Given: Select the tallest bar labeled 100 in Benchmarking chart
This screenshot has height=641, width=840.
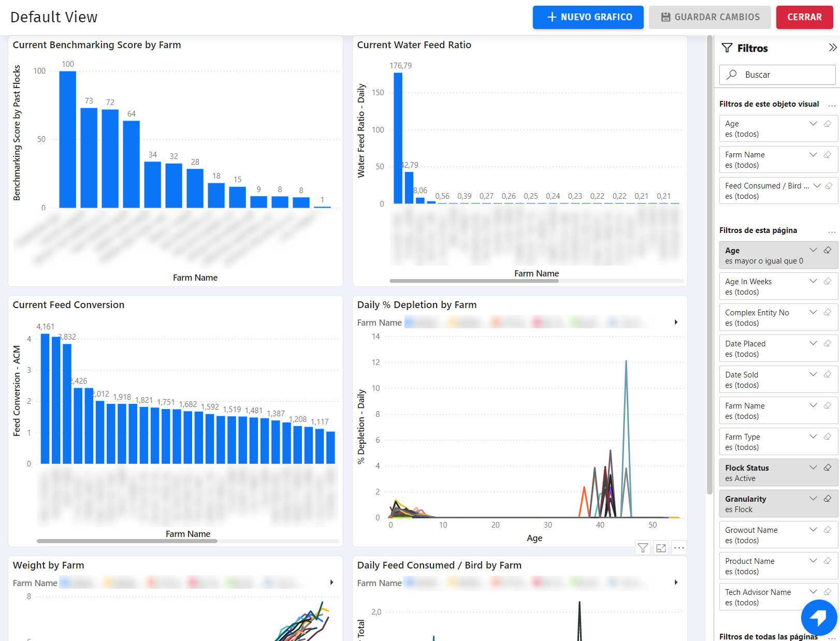Looking at the screenshot, I should (x=68, y=139).
